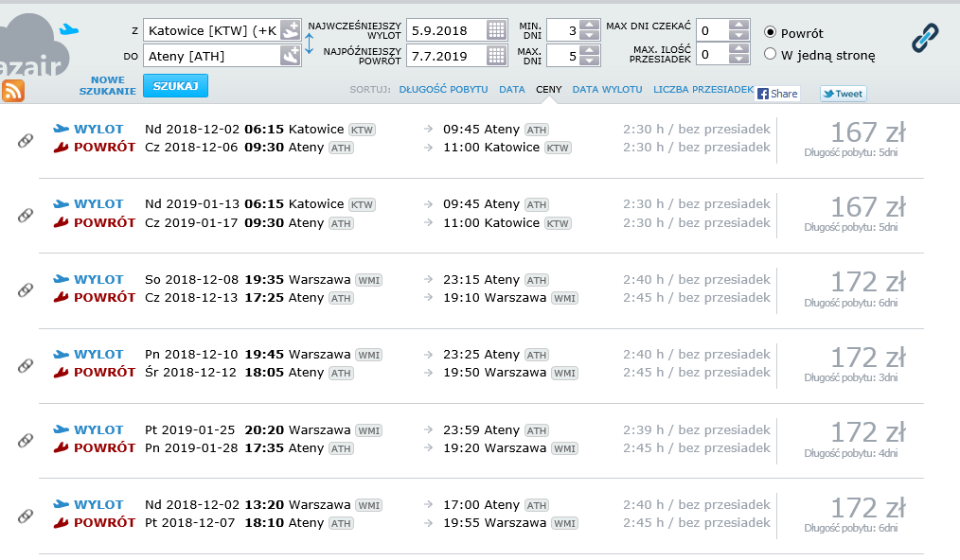This screenshot has width=960, height=560.
Task: Swap origin and destination airports
Action: click(x=309, y=43)
